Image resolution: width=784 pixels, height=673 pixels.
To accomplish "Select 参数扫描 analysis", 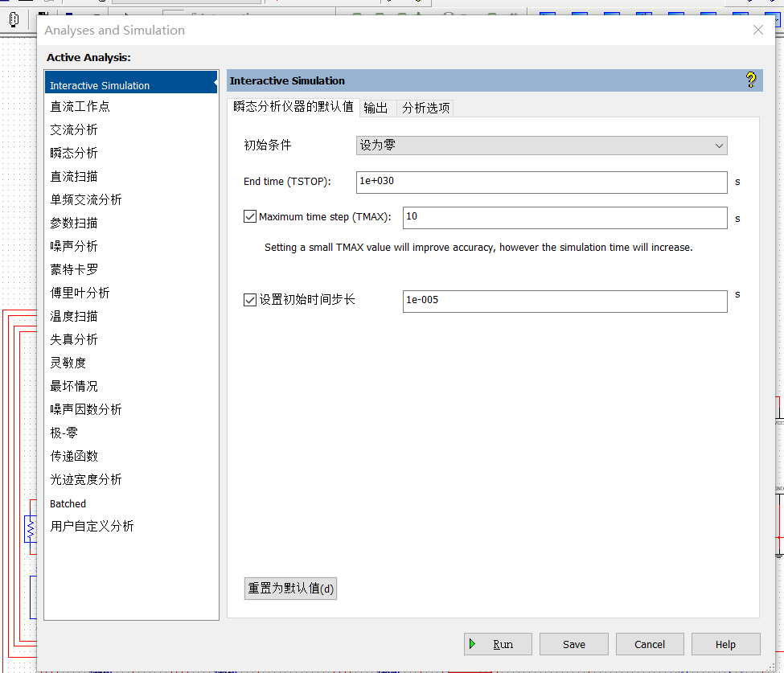I will pyautogui.click(x=74, y=223).
